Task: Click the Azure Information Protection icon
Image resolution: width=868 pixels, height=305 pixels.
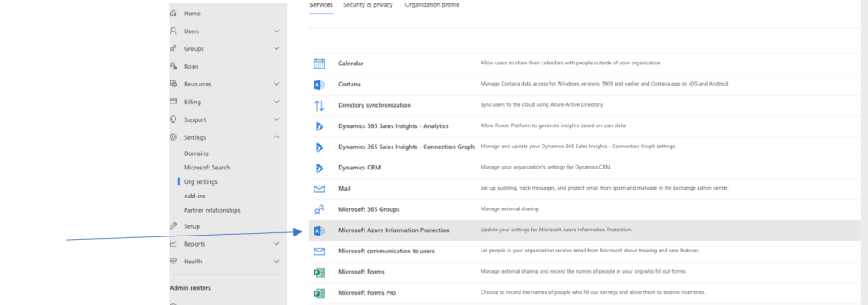Action: pos(319,230)
